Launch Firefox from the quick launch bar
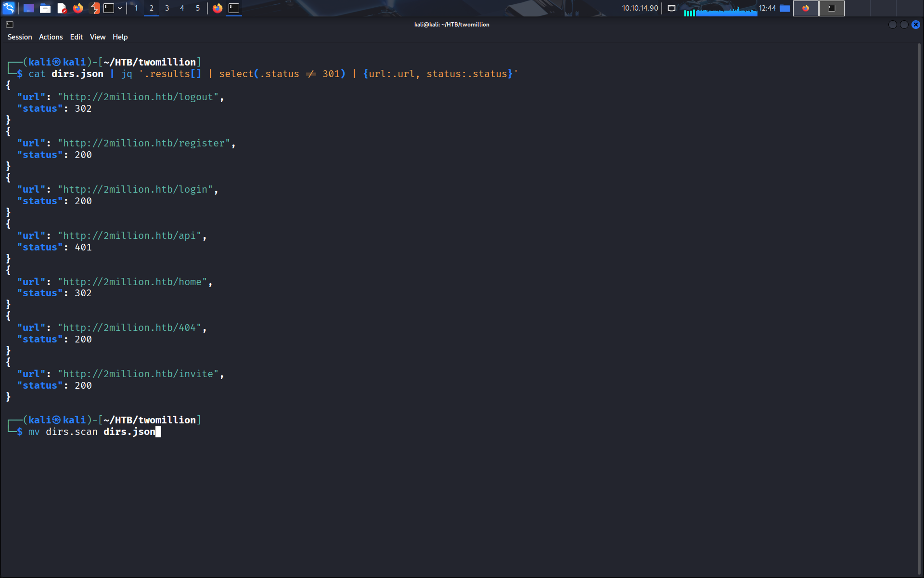Viewport: 924px width, 578px height. pyautogui.click(x=78, y=8)
